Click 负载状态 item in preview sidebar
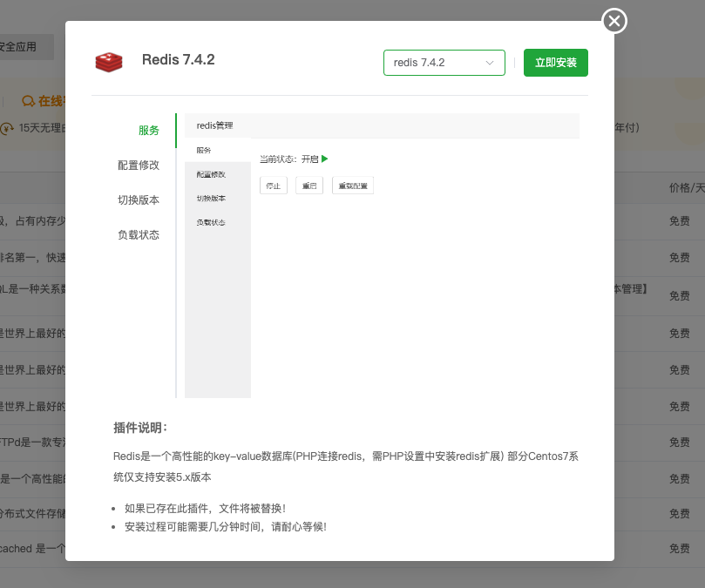The height and width of the screenshot is (588, 705). point(211,222)
